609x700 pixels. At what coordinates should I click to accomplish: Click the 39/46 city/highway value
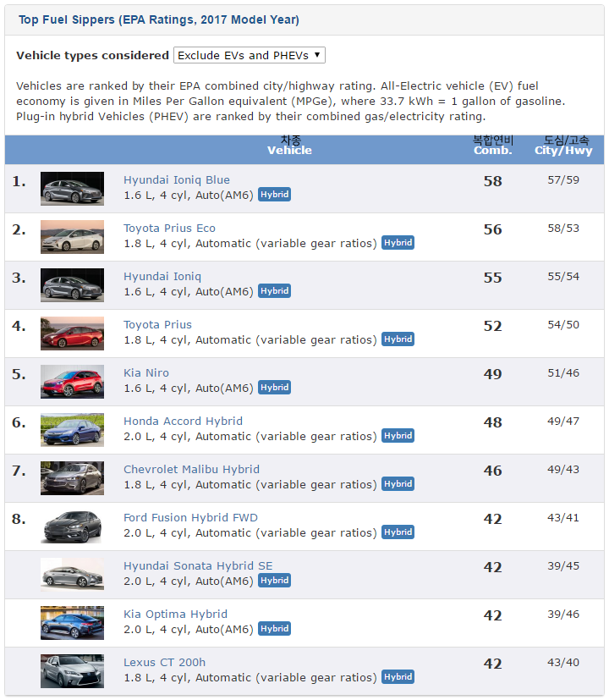pos(563,614)
